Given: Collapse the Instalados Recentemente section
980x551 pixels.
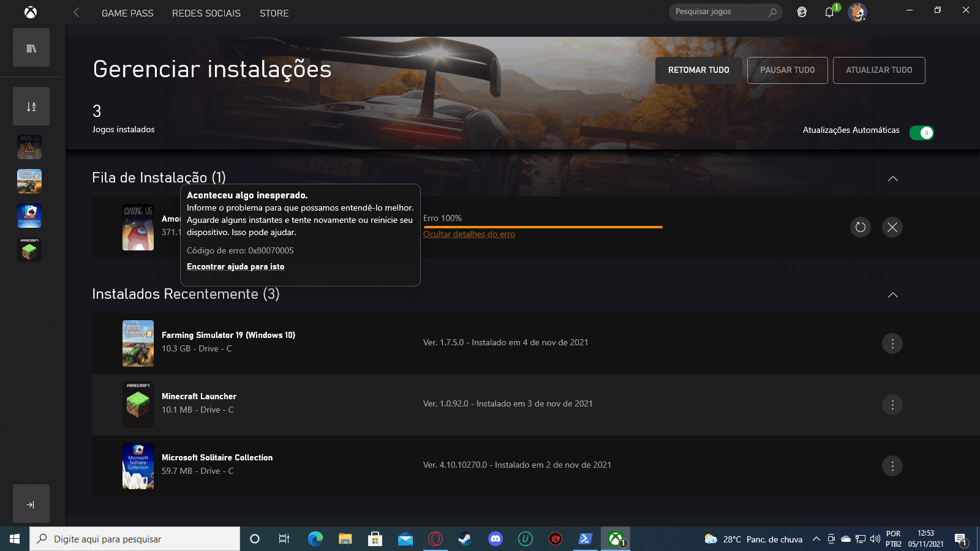Looking at the screenshot, I should coord(893,295).
